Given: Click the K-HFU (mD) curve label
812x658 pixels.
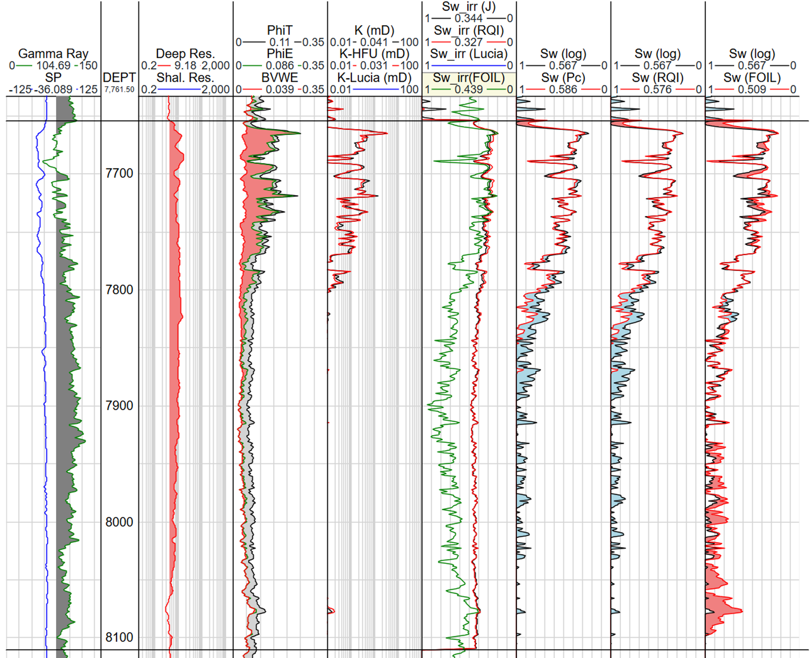Looking at the screenshot, I should tap(374, 54).
